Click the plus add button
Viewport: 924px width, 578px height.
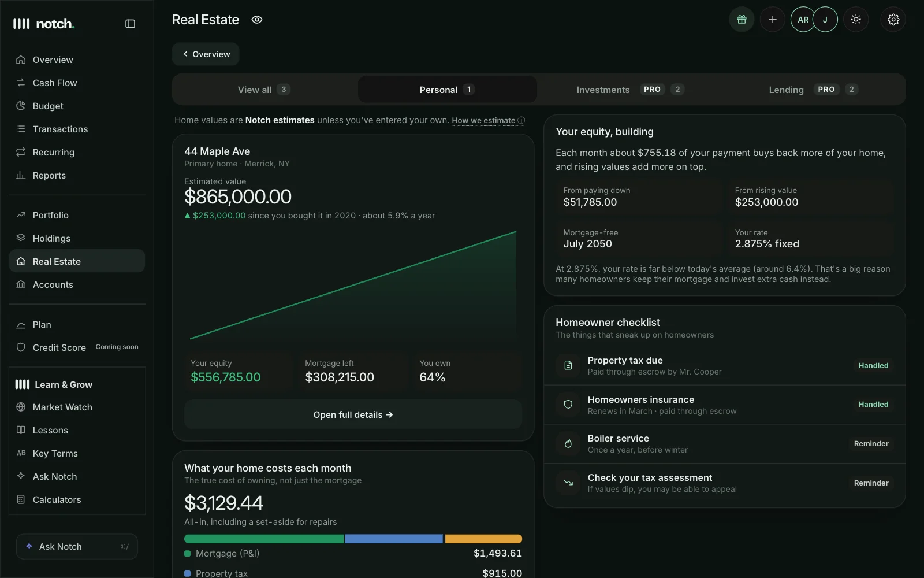pyautogui.click(x=773, y=20)
